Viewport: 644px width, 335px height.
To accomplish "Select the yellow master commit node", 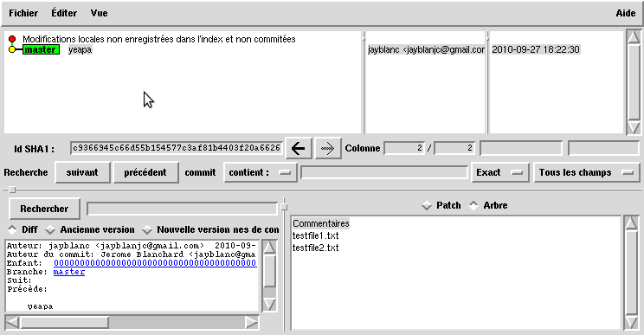I will point(12,49).
